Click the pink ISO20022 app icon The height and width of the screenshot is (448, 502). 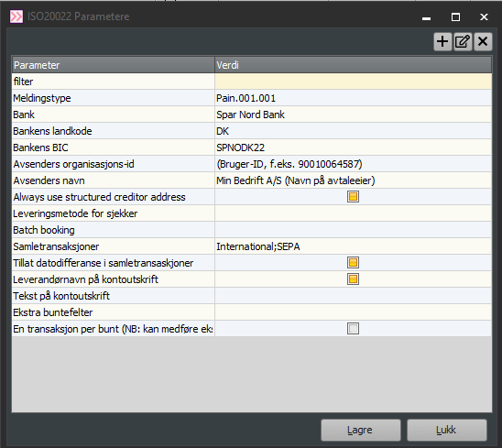coord(16,16)
